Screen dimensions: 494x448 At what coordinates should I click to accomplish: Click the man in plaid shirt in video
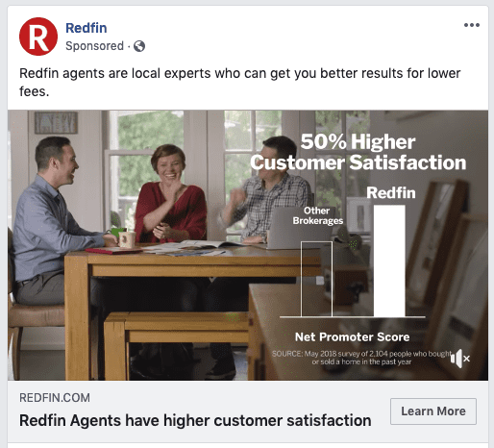click(x=266, y=189)
